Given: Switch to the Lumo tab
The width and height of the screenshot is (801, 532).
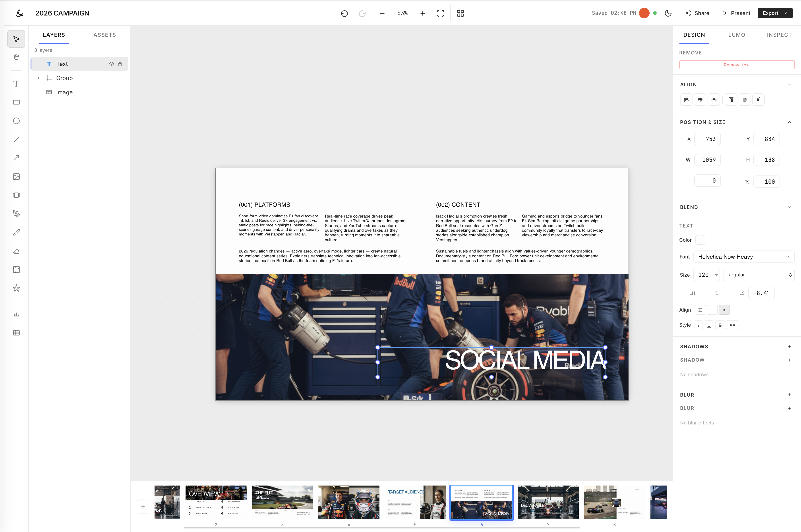Looking at the screenshot, I should pyautogui.click(x=737, y=35).
